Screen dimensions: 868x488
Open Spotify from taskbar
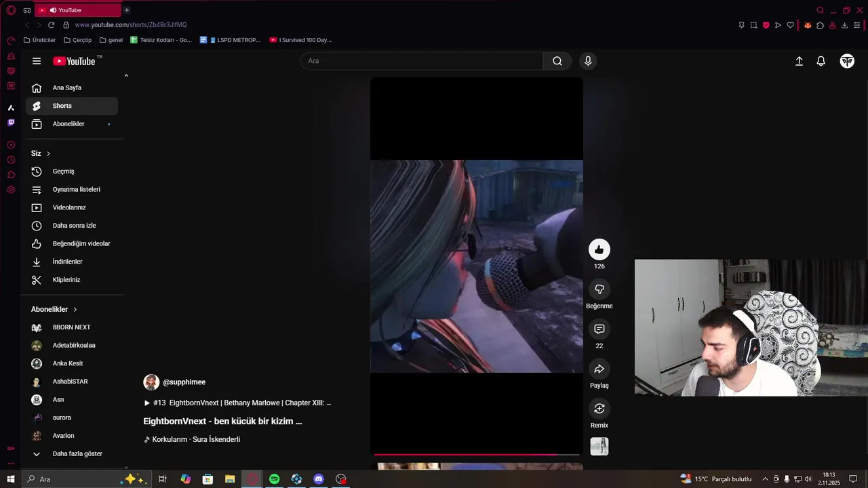tap(274, 479)
